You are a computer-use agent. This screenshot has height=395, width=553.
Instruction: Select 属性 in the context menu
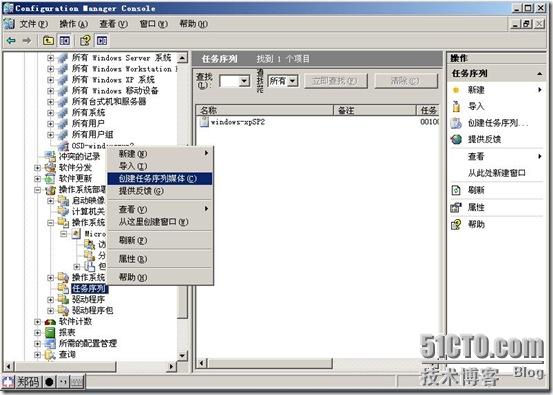(x=160, y=259)
